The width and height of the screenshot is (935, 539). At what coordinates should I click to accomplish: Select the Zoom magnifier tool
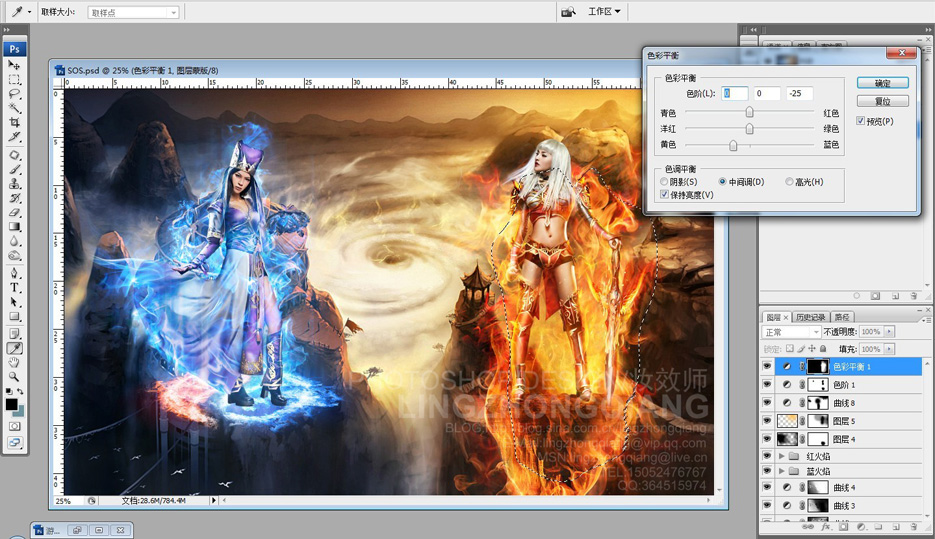coord(14,377)
